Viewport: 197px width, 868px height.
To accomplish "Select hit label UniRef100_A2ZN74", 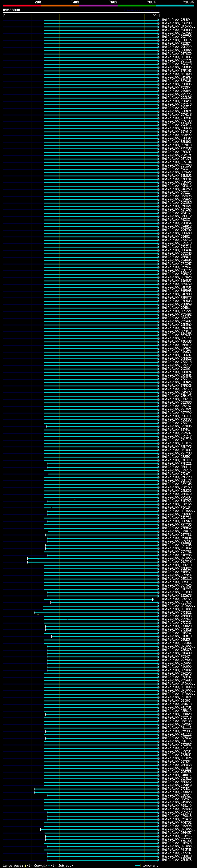I will tap(177, 43).
